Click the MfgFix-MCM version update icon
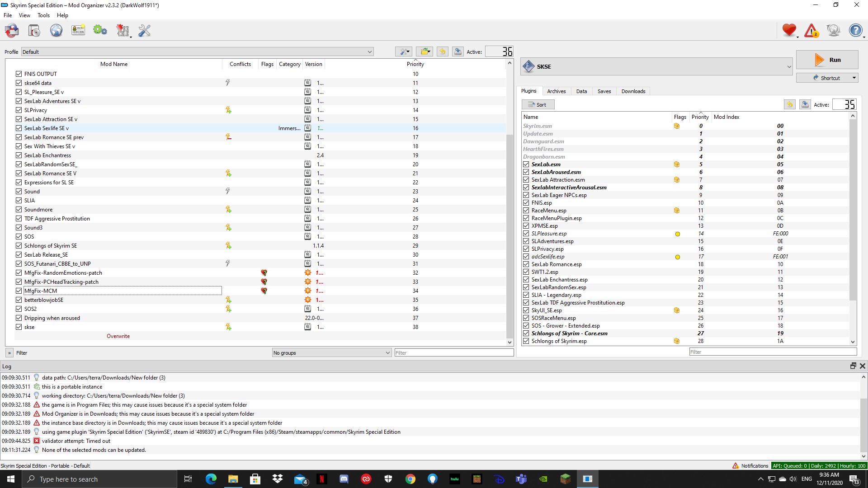The height and width of the screenshot is (488, 868). point(308,291)
